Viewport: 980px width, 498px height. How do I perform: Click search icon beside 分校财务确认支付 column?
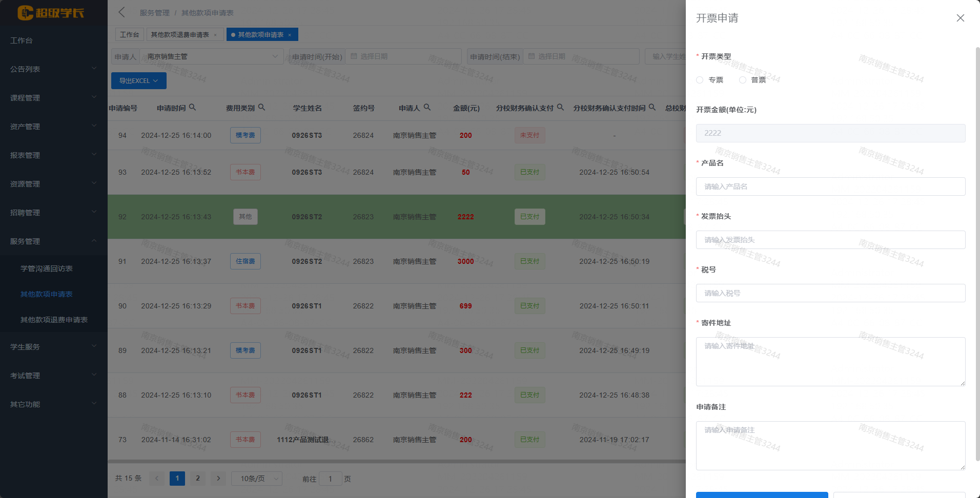560,108
